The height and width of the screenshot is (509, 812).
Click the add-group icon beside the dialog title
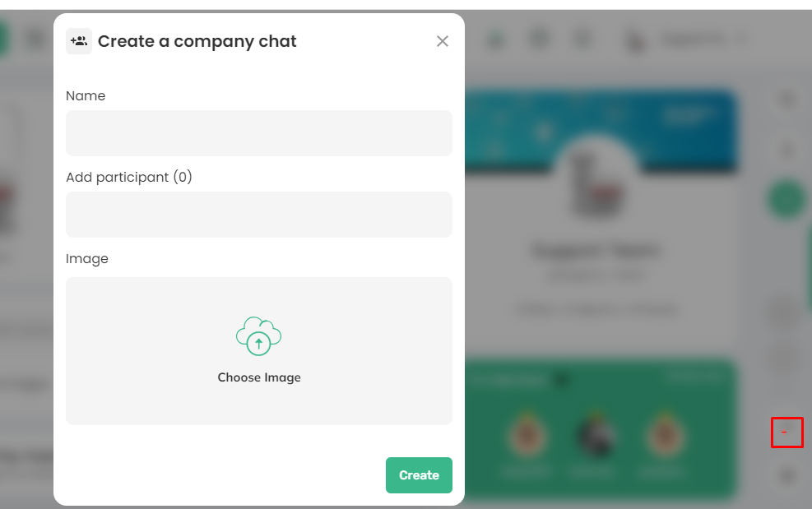pos(79,41)
